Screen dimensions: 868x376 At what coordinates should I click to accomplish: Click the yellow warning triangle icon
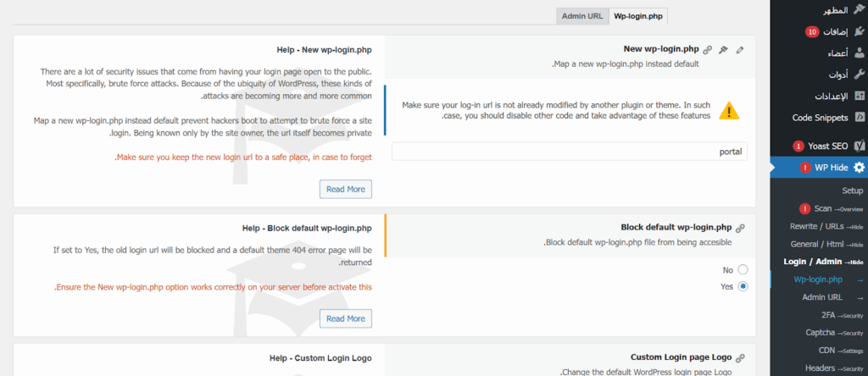(x=729, y=110)
